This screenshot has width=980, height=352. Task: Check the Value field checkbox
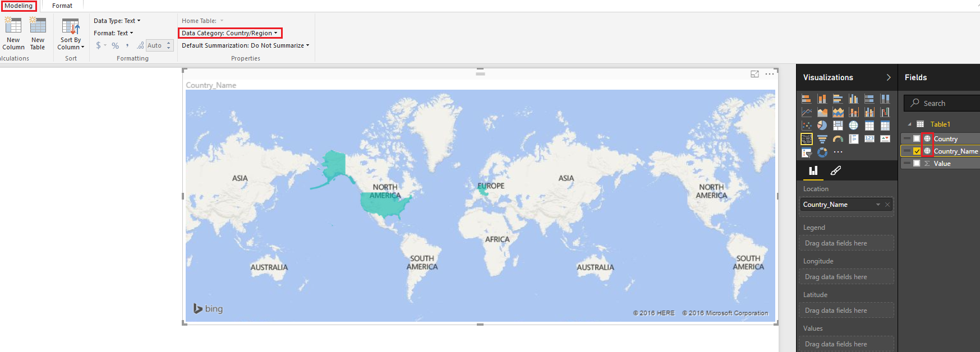pos(917,163)
